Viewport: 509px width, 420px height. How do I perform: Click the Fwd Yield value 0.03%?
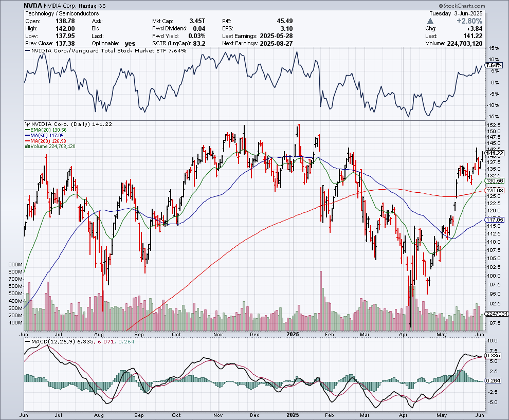(197, 36)
